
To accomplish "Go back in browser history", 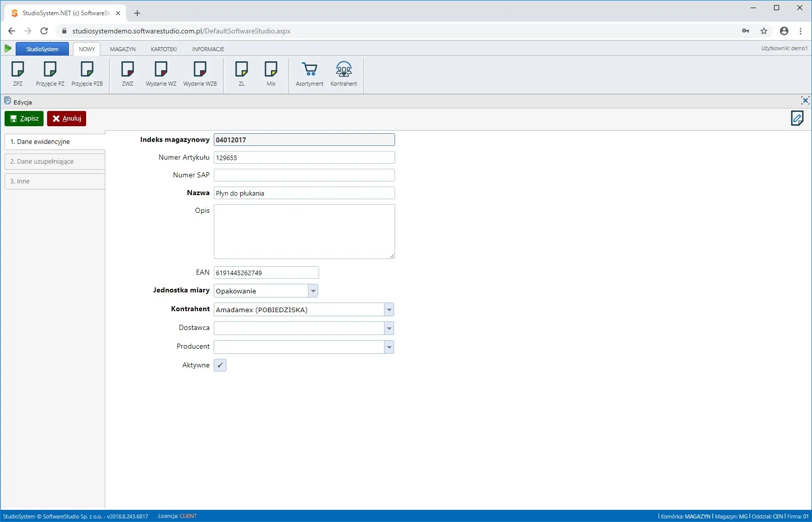I will click(12, 31).
